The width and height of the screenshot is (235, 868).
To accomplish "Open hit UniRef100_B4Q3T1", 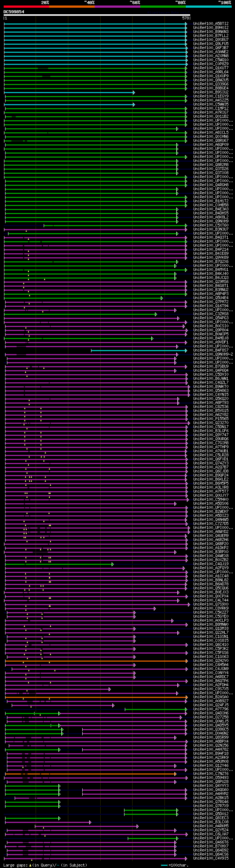I will click(211, 237).
